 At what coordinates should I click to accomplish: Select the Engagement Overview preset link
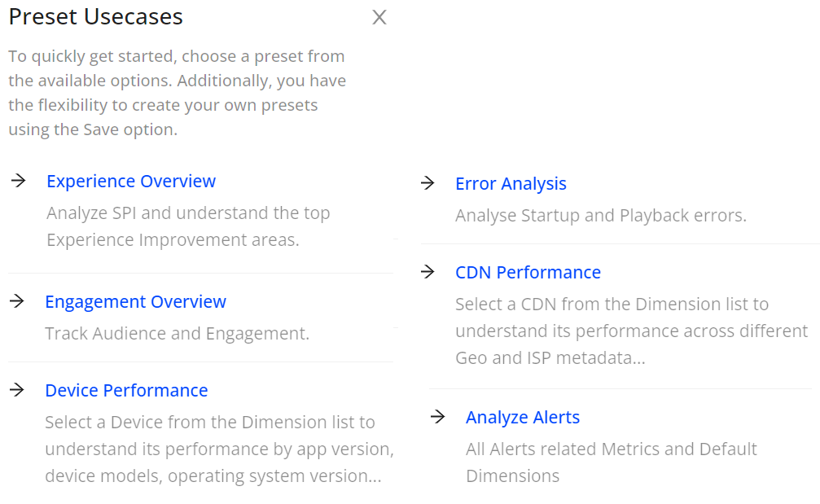[135, 301]
